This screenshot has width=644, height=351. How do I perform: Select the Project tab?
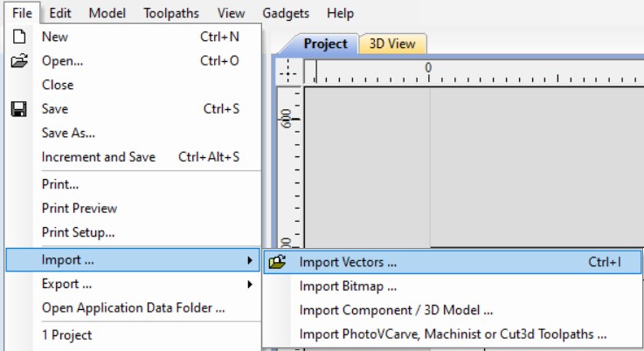coord(325,44)
